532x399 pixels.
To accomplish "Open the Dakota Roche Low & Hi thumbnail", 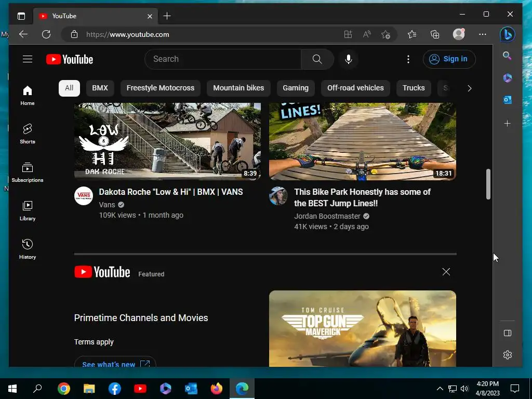I will pos(167,141).
